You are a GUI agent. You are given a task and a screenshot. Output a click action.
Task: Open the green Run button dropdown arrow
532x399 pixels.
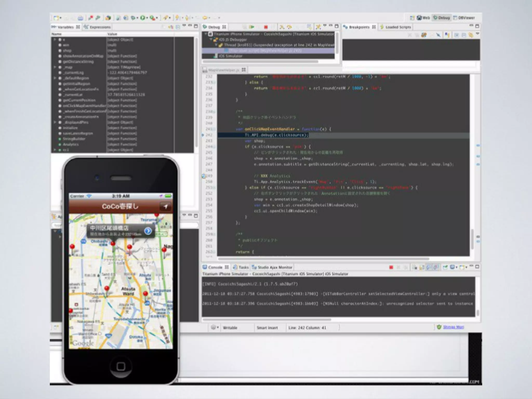point(147,18)
